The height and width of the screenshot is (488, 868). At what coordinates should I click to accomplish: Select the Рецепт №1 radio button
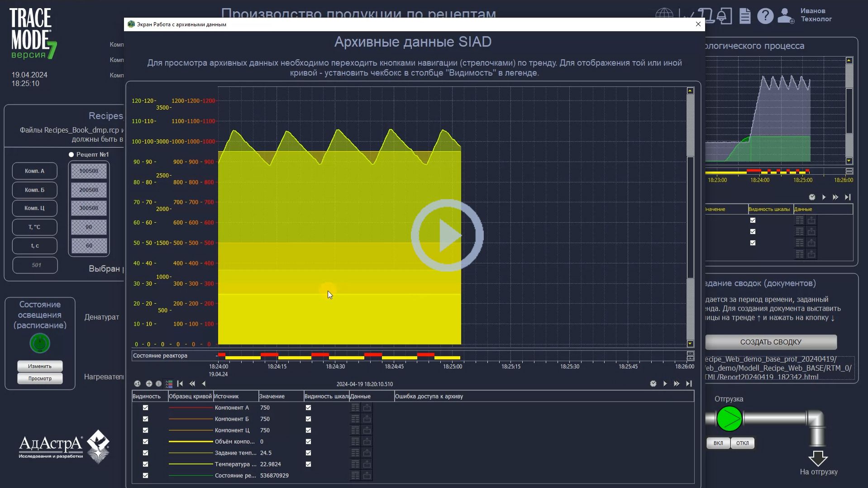tap(71, 154)
